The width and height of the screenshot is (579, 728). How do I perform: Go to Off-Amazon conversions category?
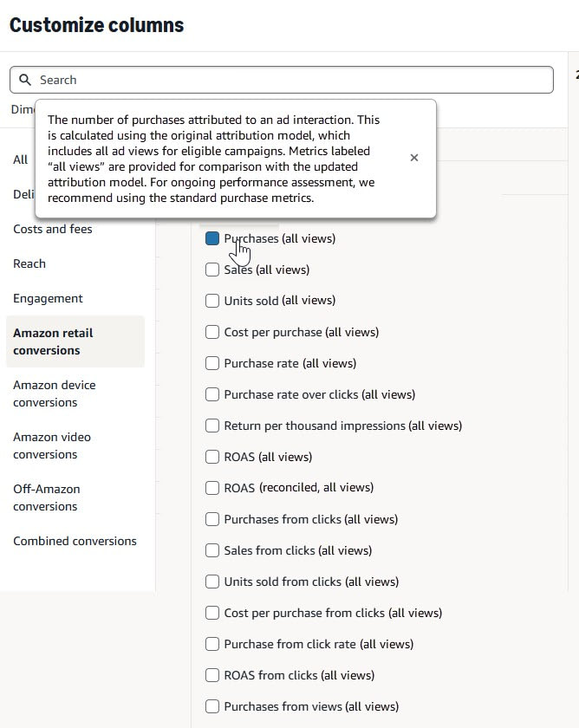tap(48, 497)
